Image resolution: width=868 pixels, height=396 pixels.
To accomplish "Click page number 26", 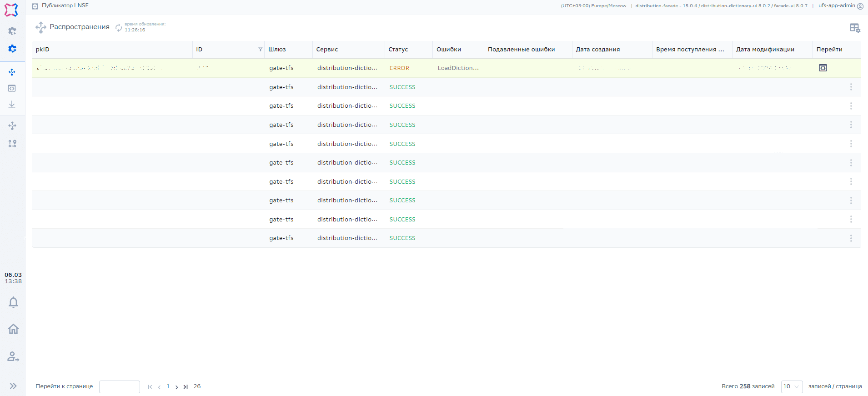I will pos(197,386).
